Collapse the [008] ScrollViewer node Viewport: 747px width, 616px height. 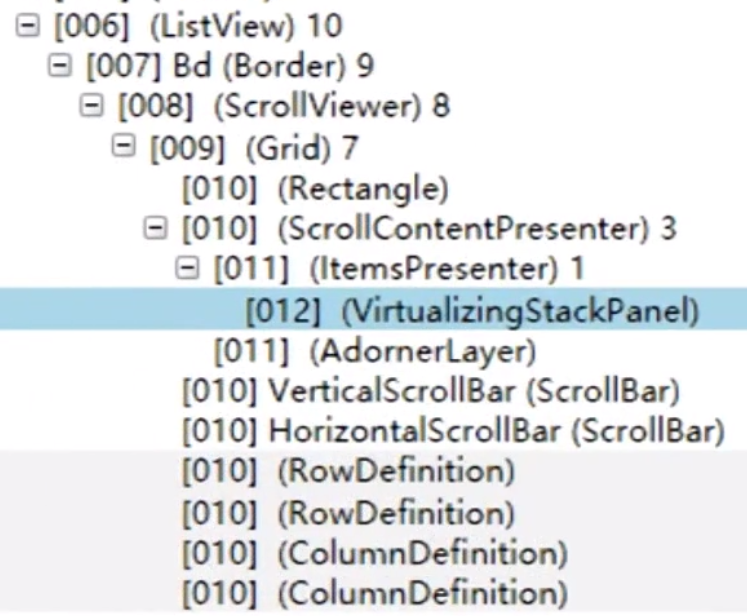(x=91, y=107)
